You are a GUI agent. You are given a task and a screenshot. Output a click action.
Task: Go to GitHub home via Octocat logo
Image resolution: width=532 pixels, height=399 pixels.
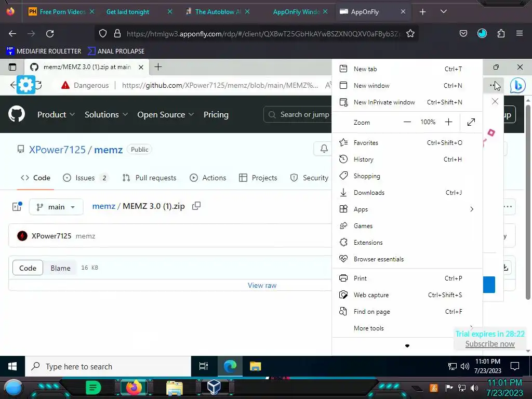tap(17, 114)
